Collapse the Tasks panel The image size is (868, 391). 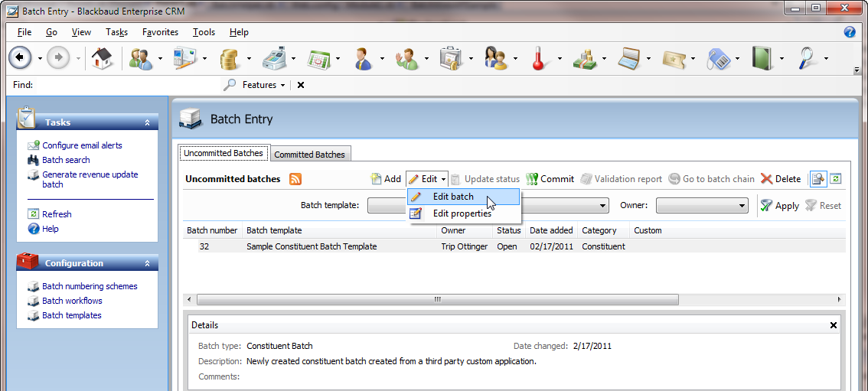pyautogui.click(x=147, y=122)
